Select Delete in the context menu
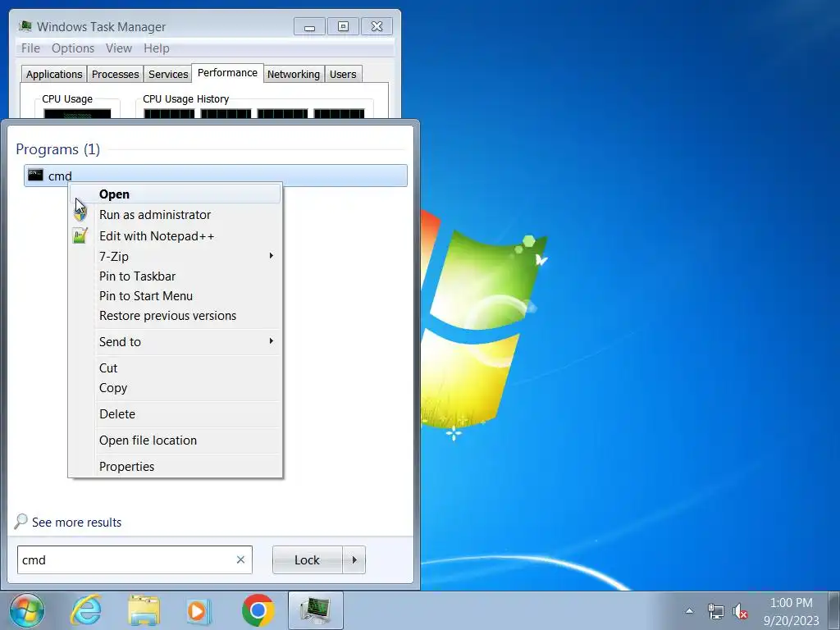840x630 pixels. coord(176,413)
